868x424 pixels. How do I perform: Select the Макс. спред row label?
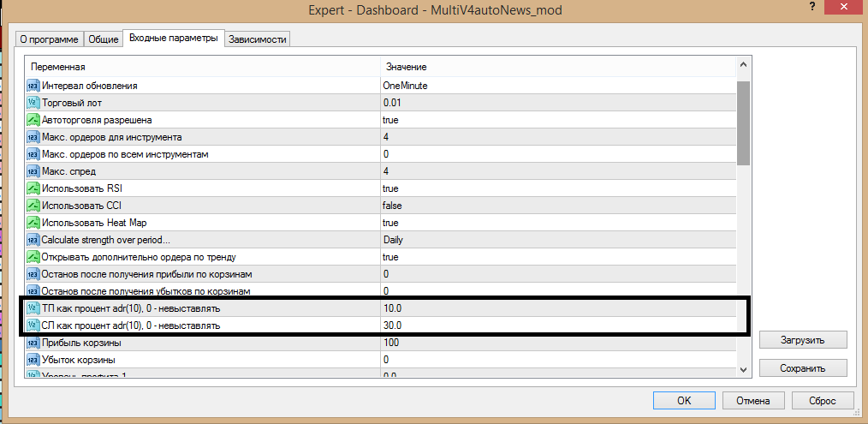pyautogui.click(x=69, y=171)
